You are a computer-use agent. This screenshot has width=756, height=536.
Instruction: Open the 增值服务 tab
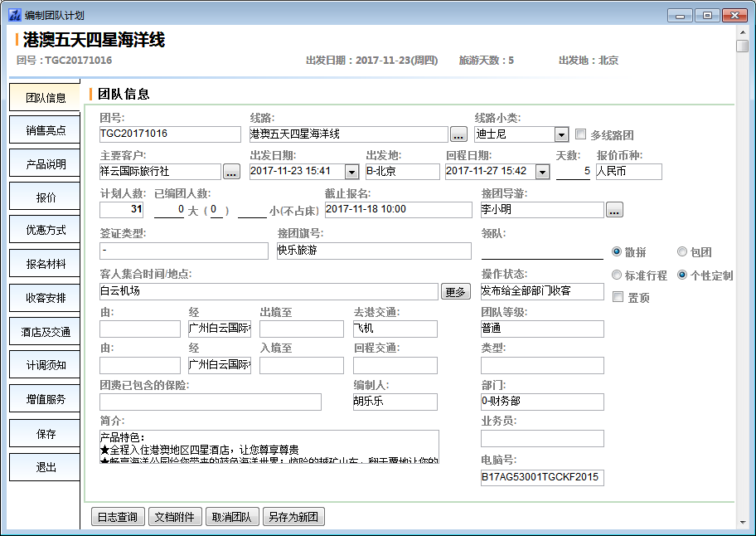(x=45, y=399)
